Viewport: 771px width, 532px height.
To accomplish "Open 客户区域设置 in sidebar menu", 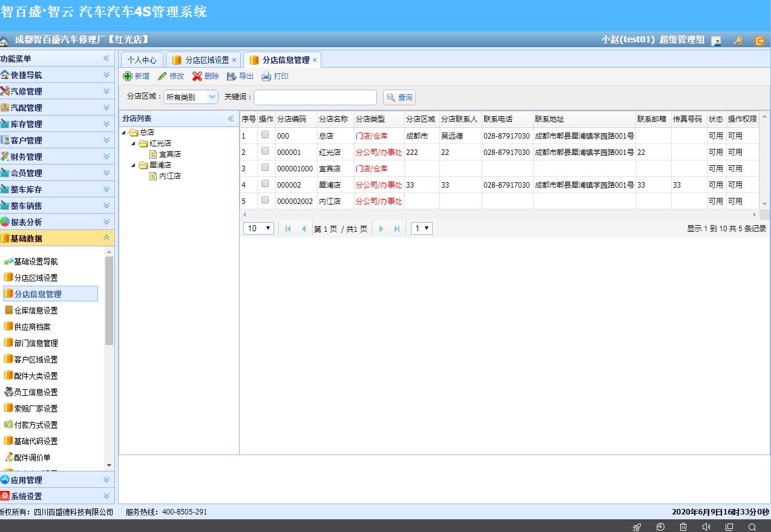I will 36,360.
